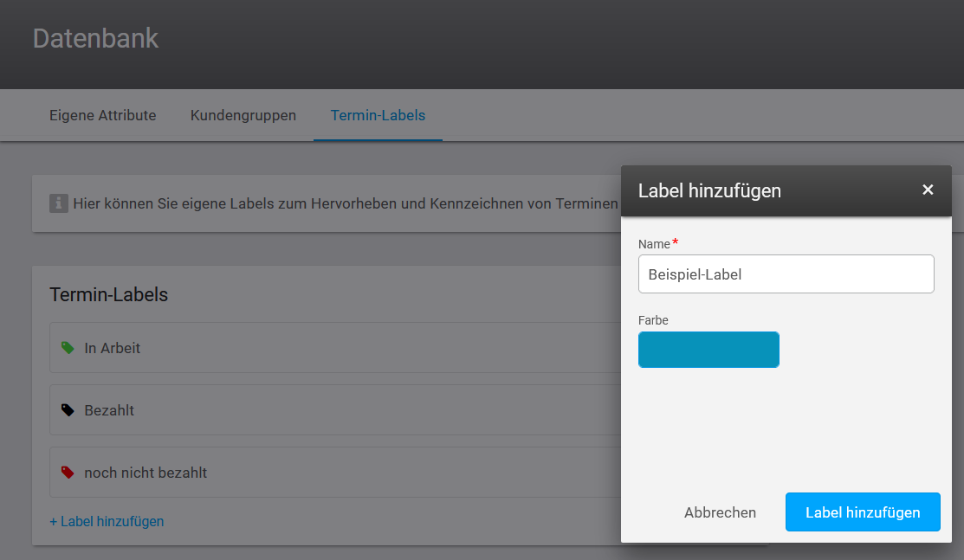Click the red tag icon beside noch nicht bezahlt
Viewport: 964px width, 560px height.
coord(68,473)
